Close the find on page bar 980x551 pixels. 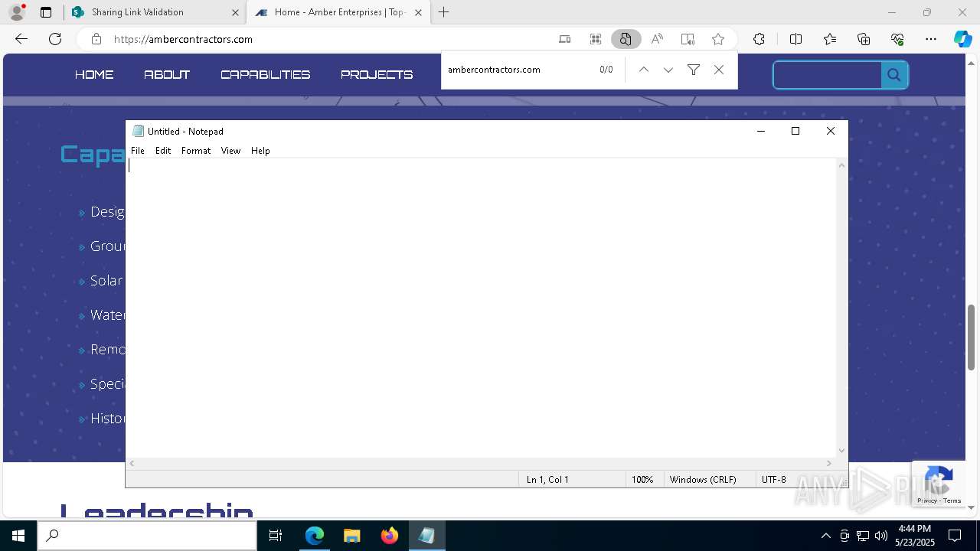[719, 70]
